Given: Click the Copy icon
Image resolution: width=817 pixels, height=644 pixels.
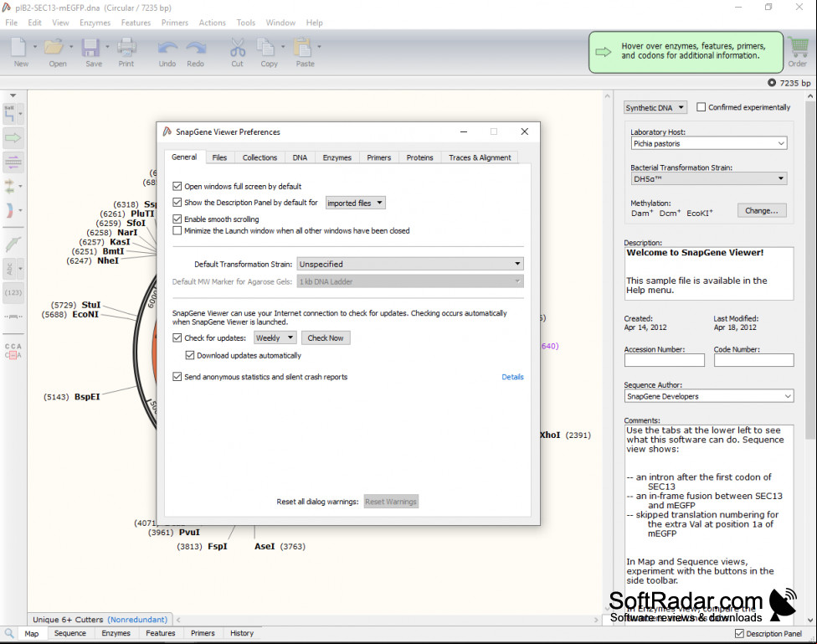Looking at the screenshot, I should pyautogui.click(x=265, y=47).
